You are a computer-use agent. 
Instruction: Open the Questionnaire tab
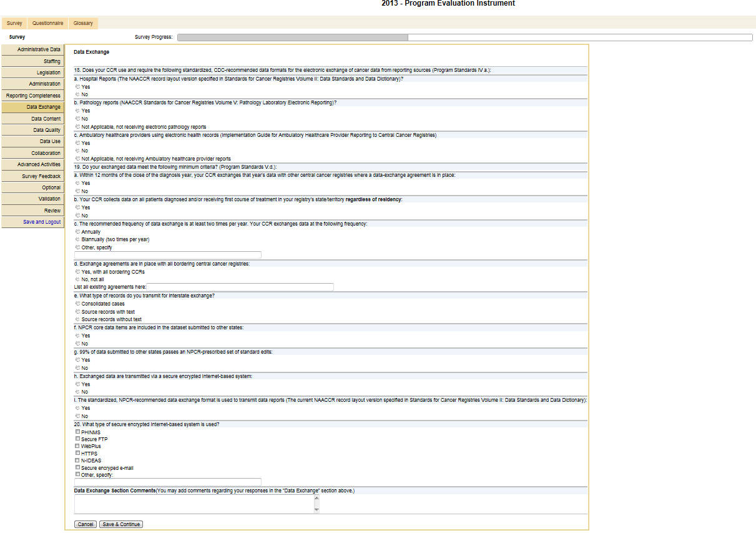coord(48,24)
